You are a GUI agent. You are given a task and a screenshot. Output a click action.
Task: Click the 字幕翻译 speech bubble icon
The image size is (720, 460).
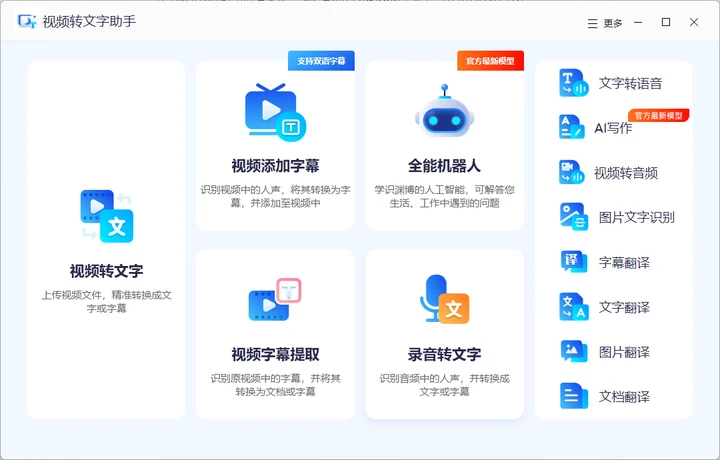pyautogui.click(x=574, y=261)
